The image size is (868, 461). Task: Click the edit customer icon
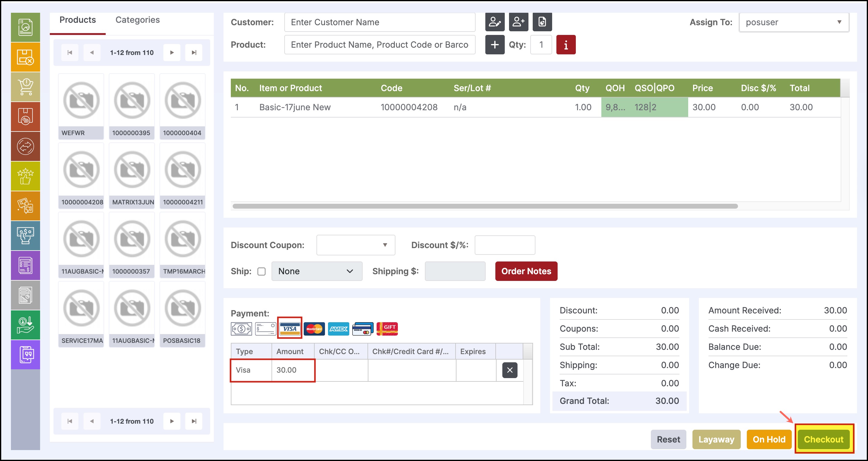(x=495, y=22)
